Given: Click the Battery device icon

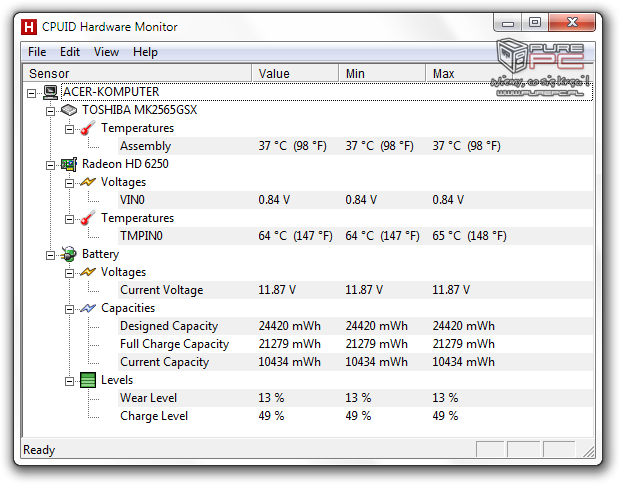Looking at the screenshot, I should pos(69,254).
